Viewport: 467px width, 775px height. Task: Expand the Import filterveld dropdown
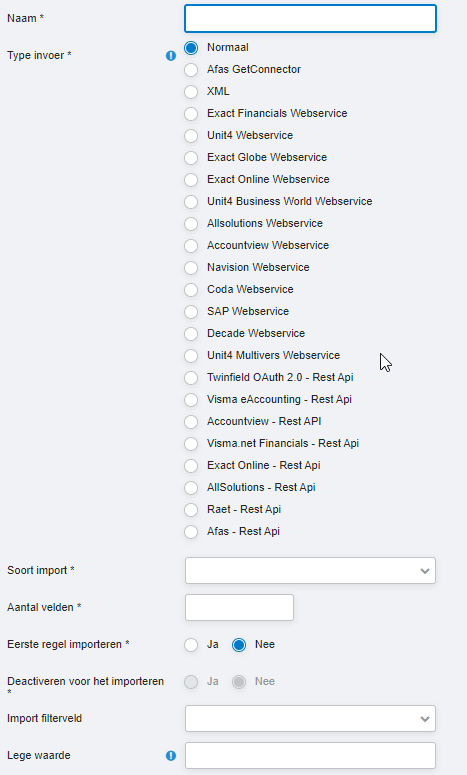310,718
